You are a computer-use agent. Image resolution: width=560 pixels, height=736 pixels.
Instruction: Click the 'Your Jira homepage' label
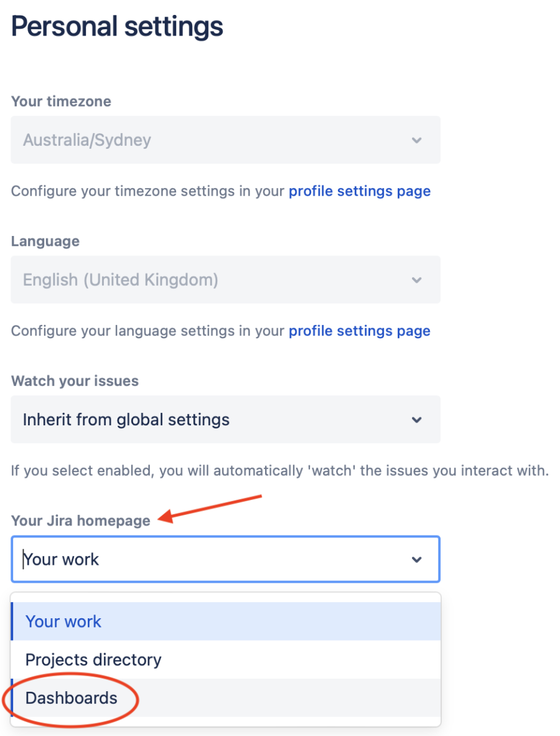tap(81, 521)
